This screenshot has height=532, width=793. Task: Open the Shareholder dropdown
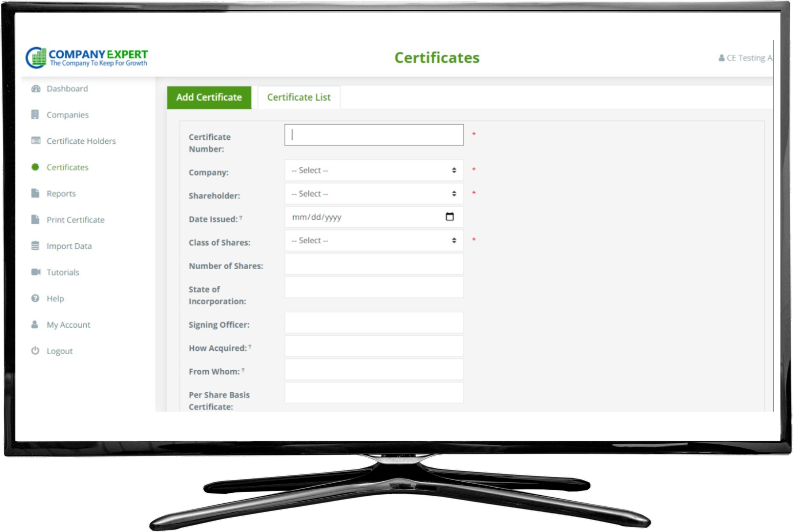pyautogui.click(x=374, y=194)
